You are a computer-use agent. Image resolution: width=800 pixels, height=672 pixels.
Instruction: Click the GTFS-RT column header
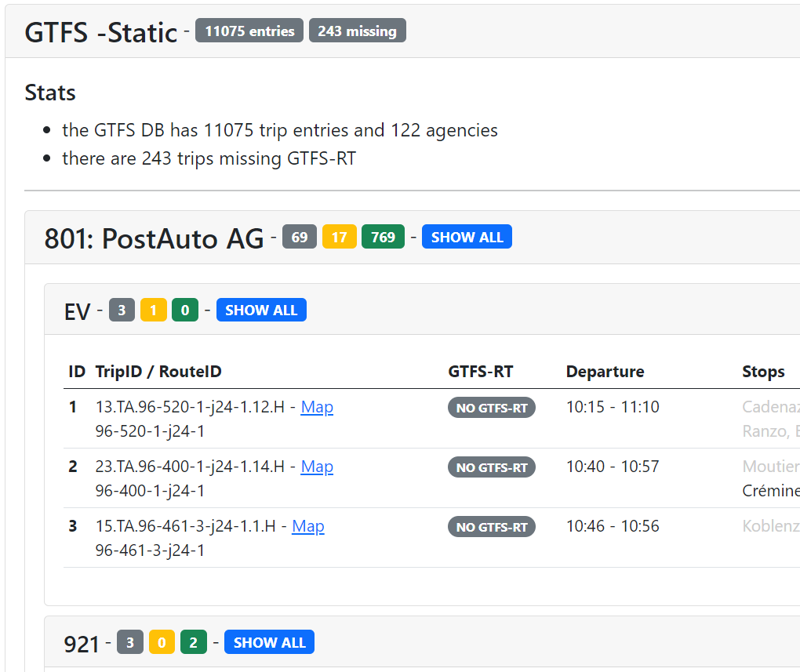point(481,372)
